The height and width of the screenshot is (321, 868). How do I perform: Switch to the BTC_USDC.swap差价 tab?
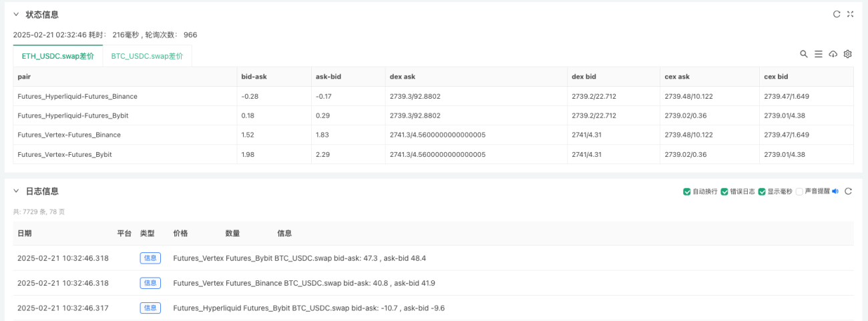[147, 56]
